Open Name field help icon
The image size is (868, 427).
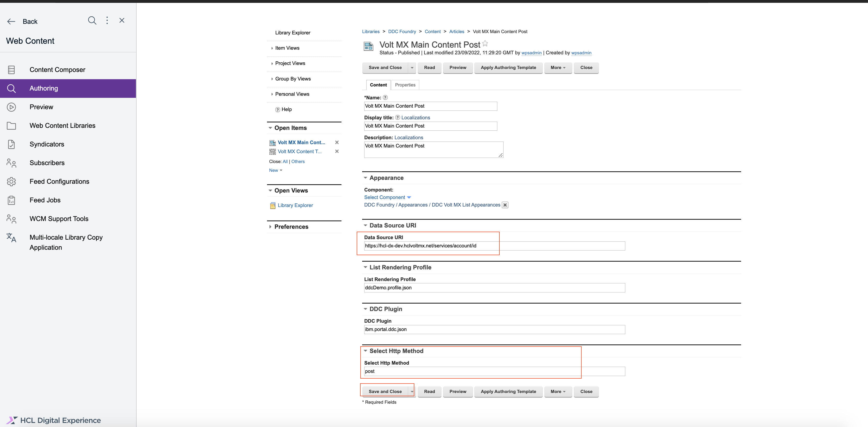point(385,98)
